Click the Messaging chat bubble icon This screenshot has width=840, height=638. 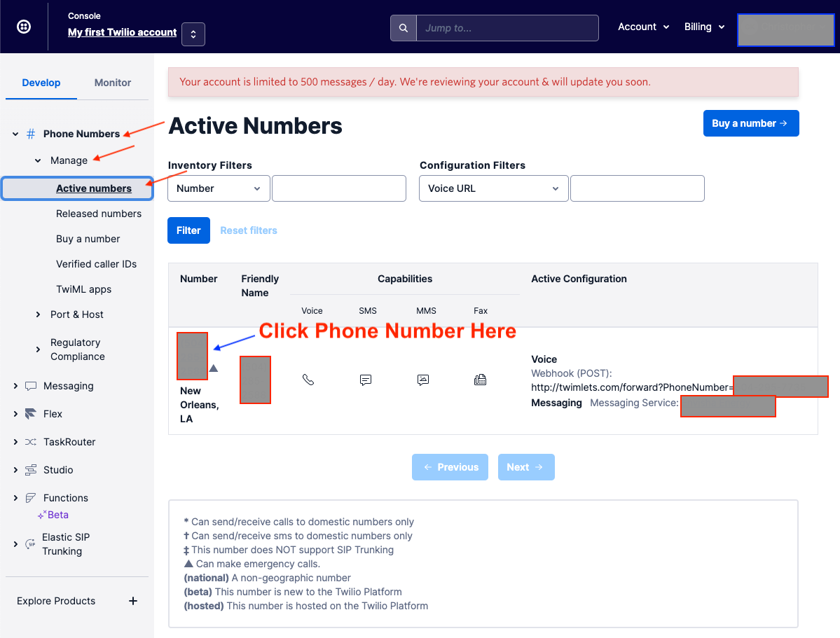31,386
